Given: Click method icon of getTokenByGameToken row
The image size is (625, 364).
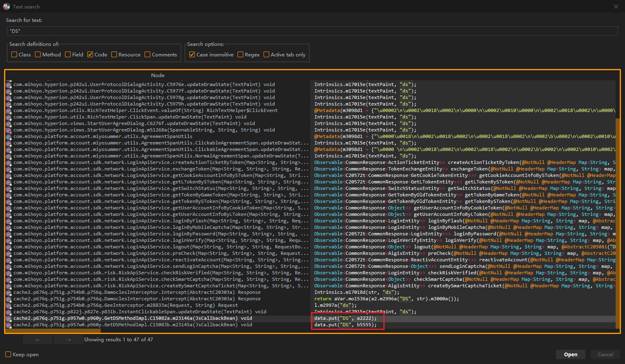Looking at the screenshot, I should 9,195.
